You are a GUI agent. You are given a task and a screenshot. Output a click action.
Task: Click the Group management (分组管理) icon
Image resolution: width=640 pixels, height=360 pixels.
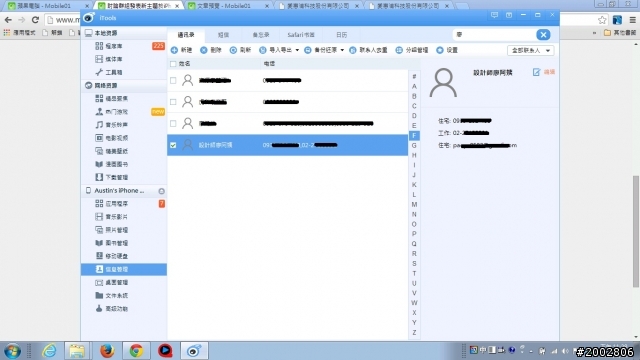pyautogui.click(x=399, y=50)
